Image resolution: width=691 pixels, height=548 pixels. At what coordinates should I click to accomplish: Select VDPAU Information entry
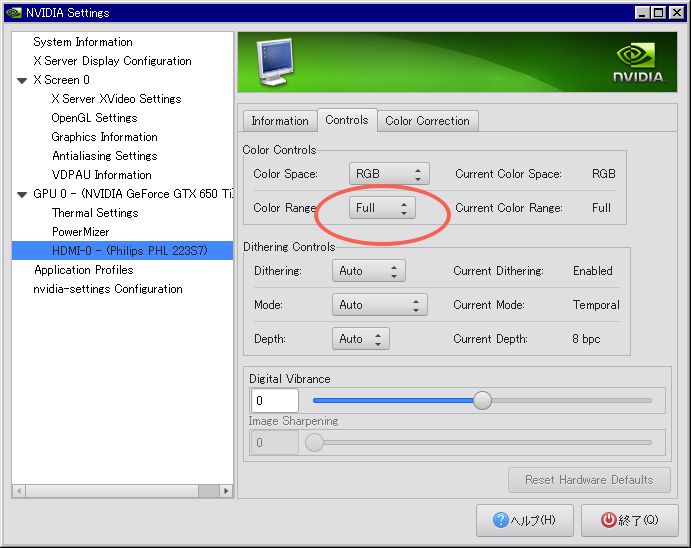(x=101, y=174)
